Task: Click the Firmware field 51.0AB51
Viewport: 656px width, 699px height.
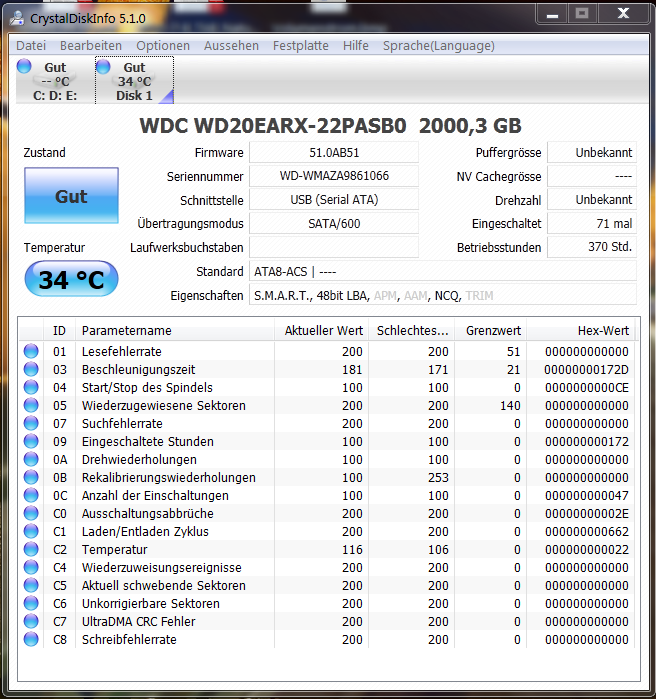Action: point(334,152)
